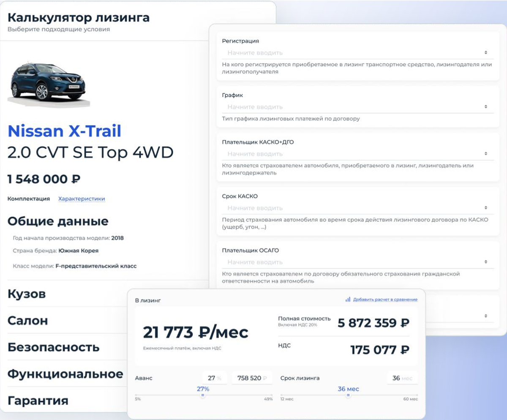Click the Nissan X-Trail model name link
The width and height of the screenshot is (507, 420).
pyautogui.click(x=63, y=131)
